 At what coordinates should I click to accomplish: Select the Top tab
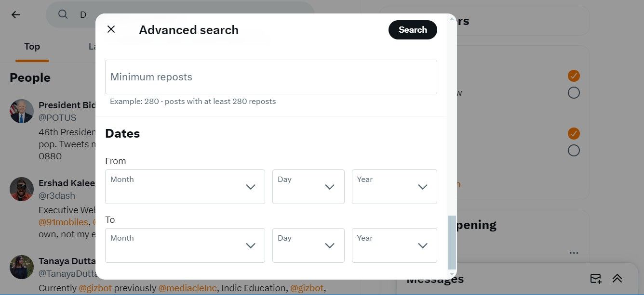click(32, 46)
